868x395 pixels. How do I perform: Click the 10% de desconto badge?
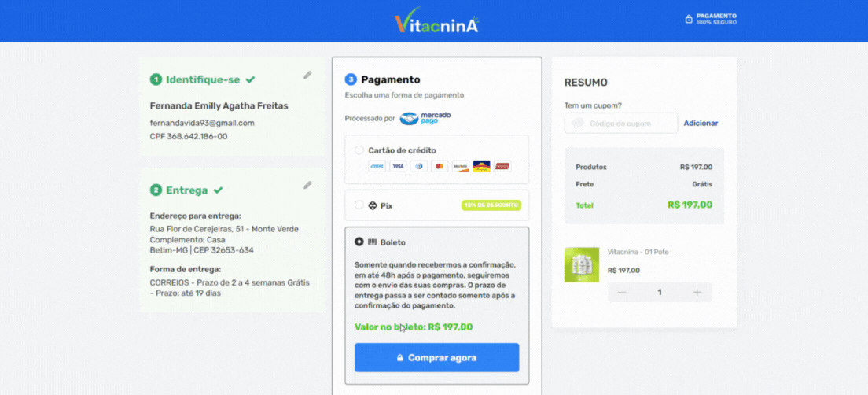[x=491, y=205]
